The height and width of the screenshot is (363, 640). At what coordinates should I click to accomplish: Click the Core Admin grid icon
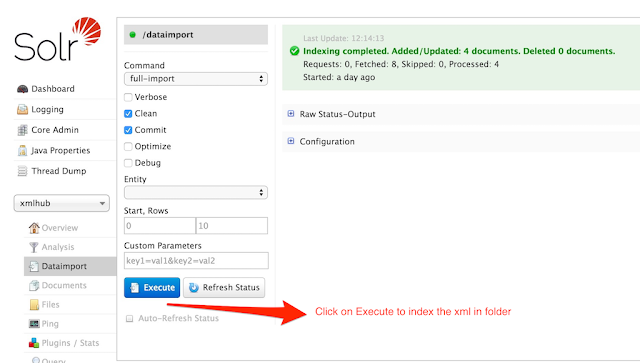coord(22,130)
